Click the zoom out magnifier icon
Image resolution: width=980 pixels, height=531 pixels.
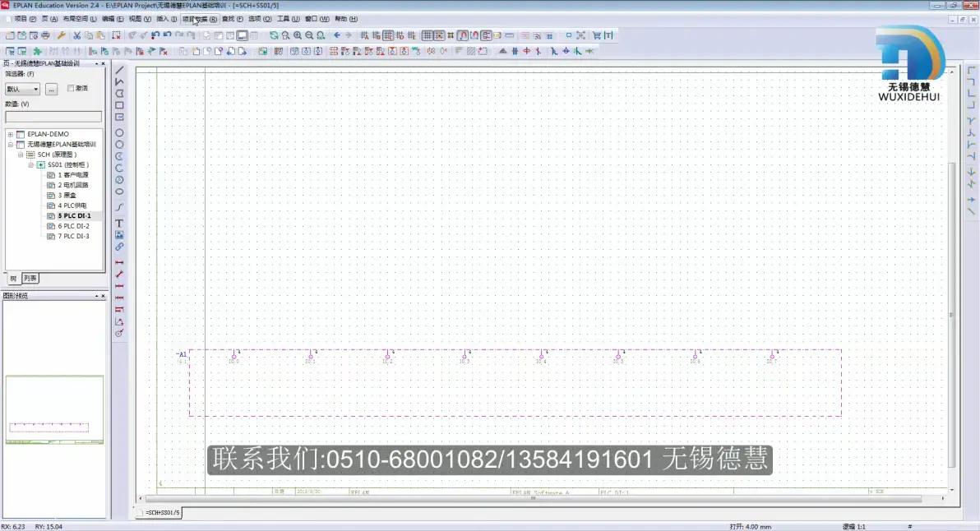[309, 35]
